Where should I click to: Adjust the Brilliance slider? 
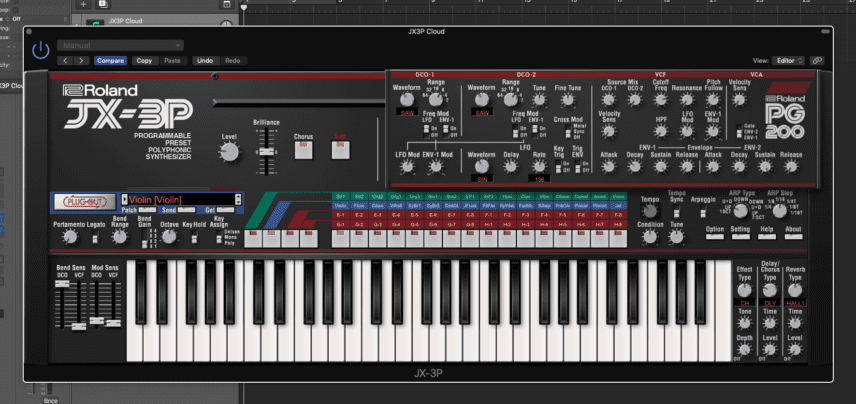tap(265, 151)
